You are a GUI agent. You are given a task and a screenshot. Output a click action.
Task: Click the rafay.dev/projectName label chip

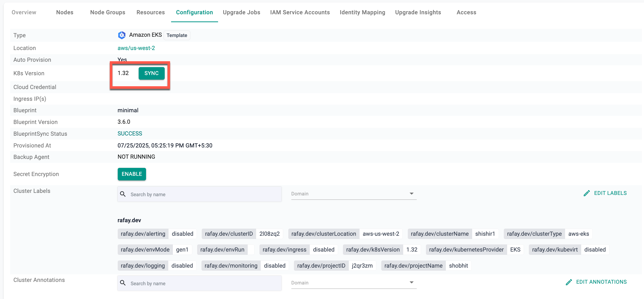tap(426, 266)
